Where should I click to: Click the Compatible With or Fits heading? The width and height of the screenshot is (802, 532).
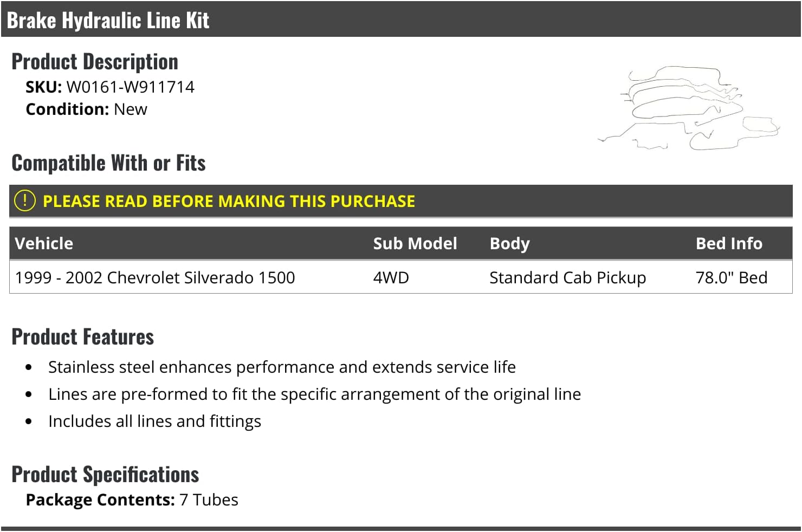[x=108, y=163]
